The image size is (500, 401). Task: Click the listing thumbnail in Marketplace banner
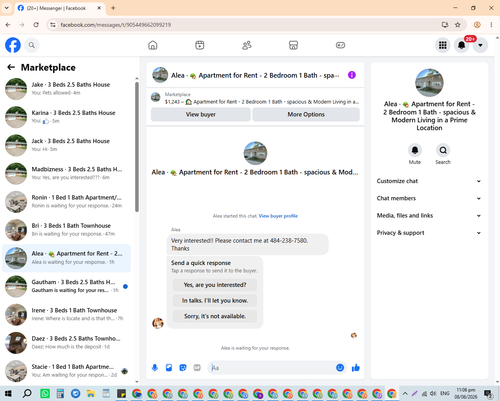coord(156,97)
